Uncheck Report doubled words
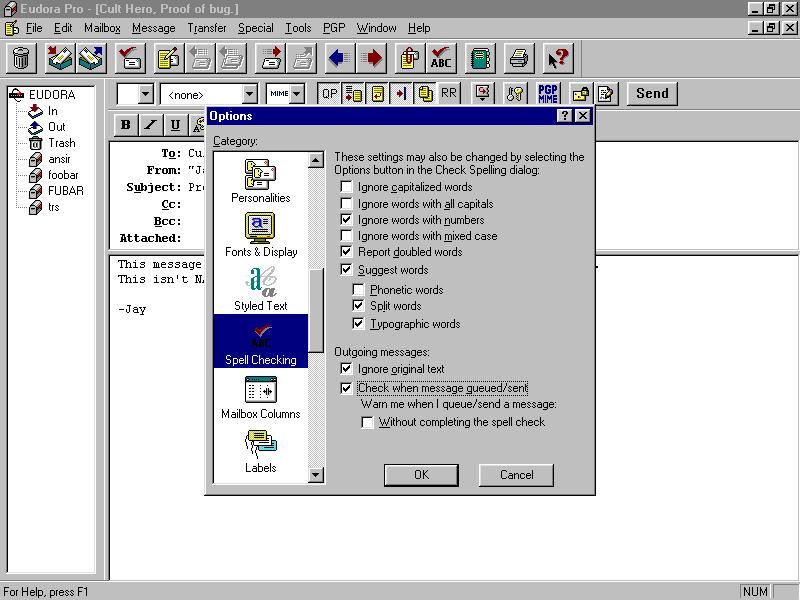This screenshot has width=800, height=600. click(x=347, y=252)
